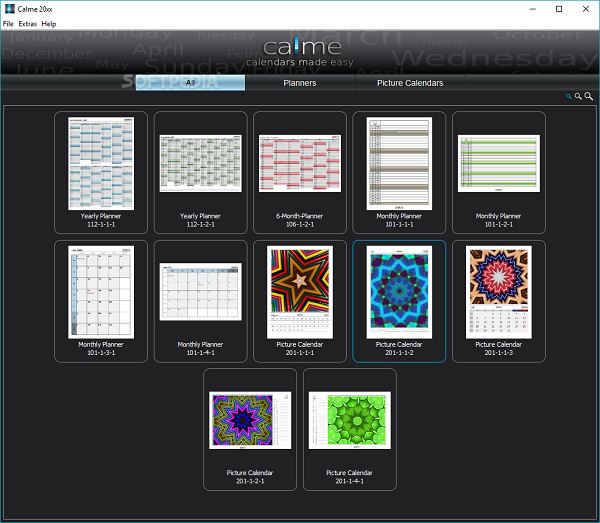Choose Monthly Planner 101-1-4-1 template

(x=200, y=300)
